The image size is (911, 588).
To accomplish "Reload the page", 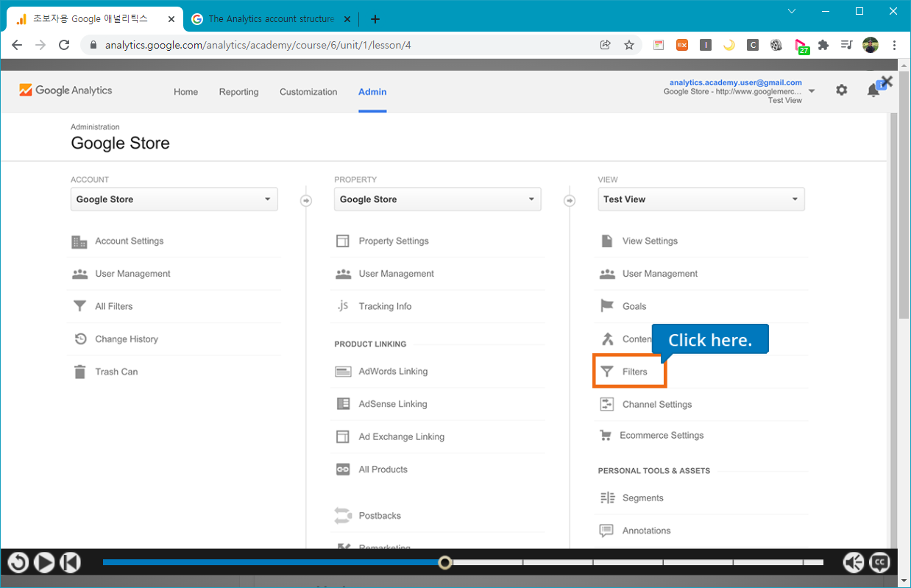I will tap(64, 45).
